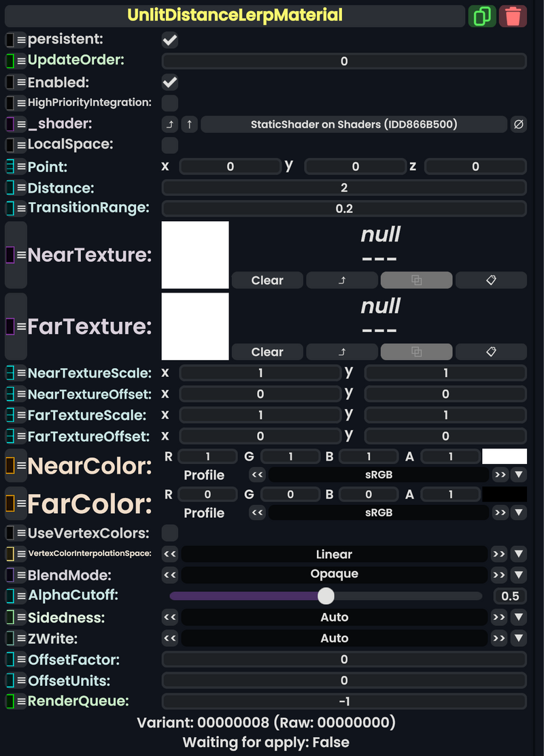Click the tag icon under NearTexture
Image resolution: width=544 pixels, height=756 pixels.
pos(491,280)
